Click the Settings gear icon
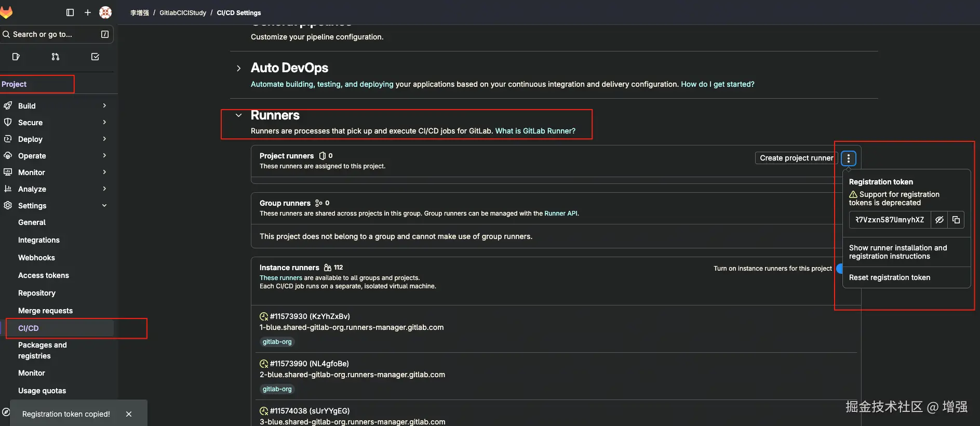 point(8,205)
